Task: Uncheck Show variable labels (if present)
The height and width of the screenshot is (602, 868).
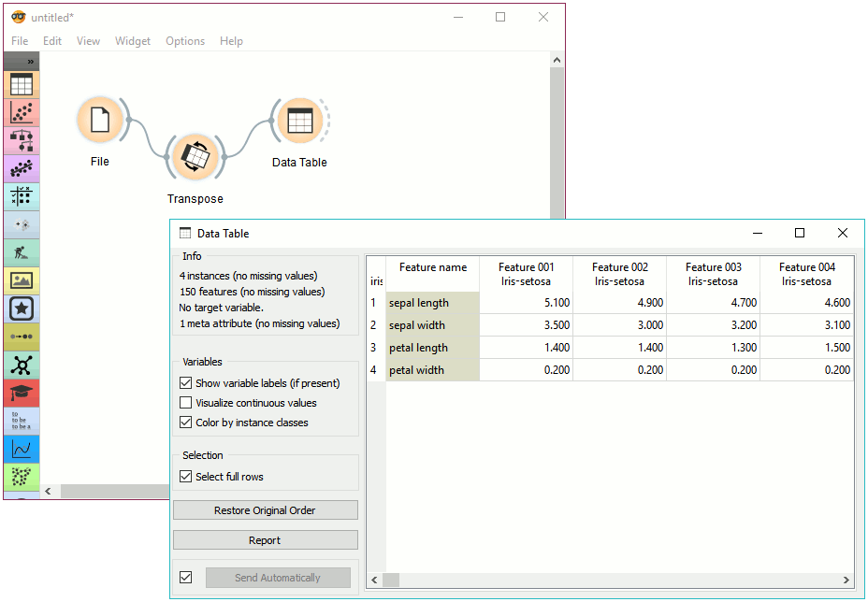Action: click(185, 383)
